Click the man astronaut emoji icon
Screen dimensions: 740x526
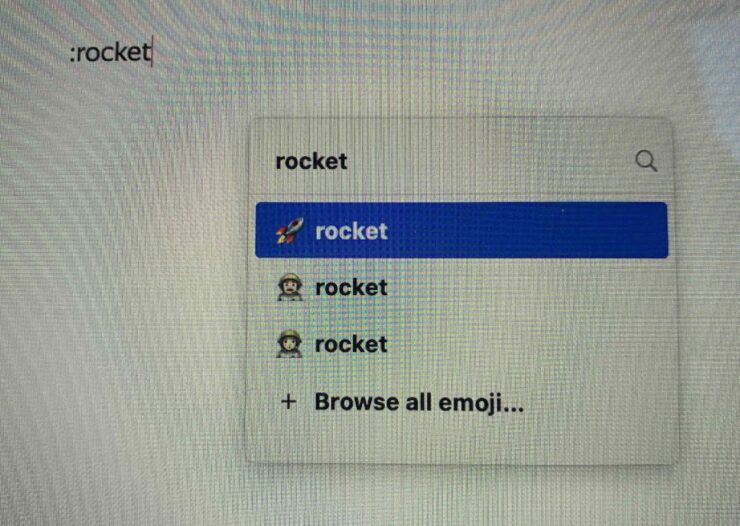(289, 287)
